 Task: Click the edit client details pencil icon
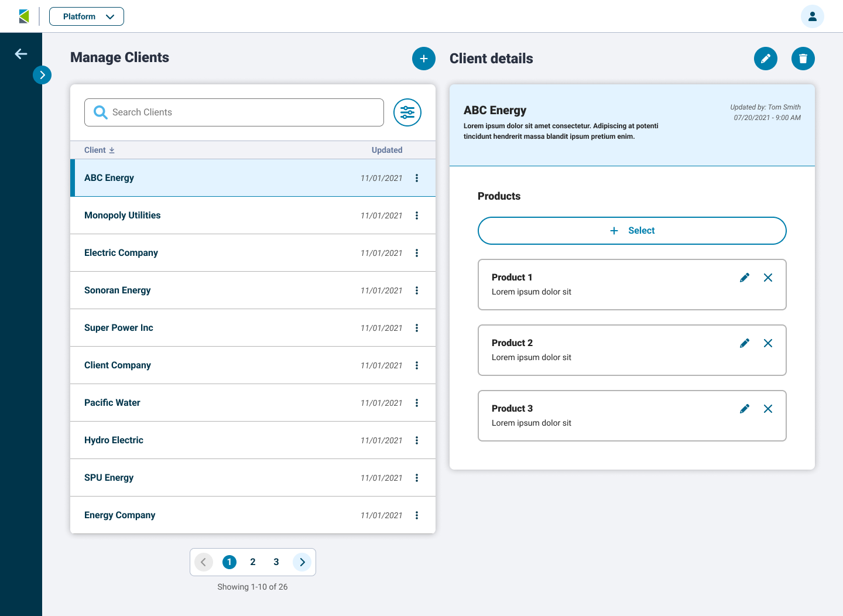765,59
